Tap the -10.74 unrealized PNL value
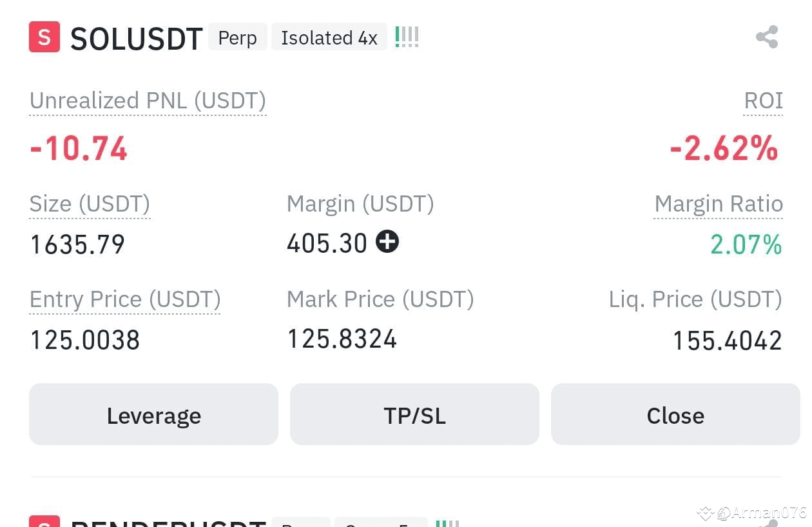This screenshot has height=527, width=812. point(79,149)
